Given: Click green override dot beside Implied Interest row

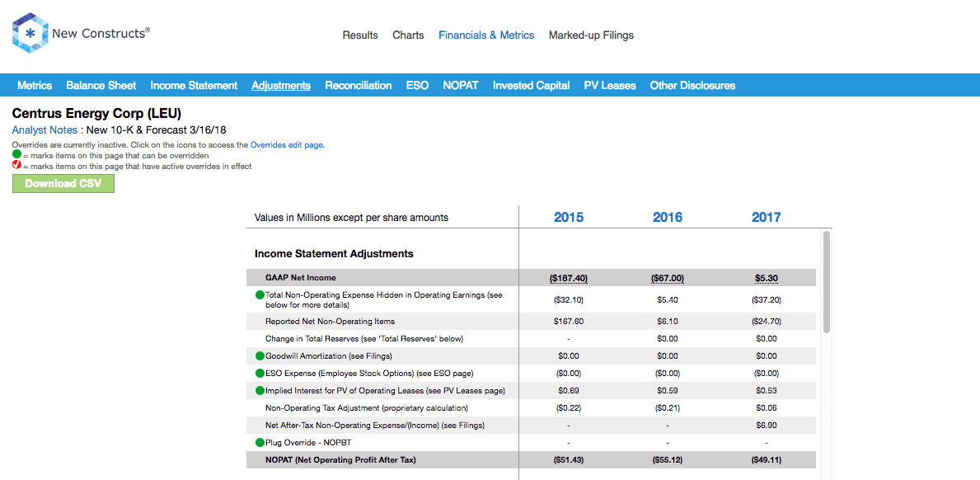Looking at the screenshot, I should click(x=260, y=391).
